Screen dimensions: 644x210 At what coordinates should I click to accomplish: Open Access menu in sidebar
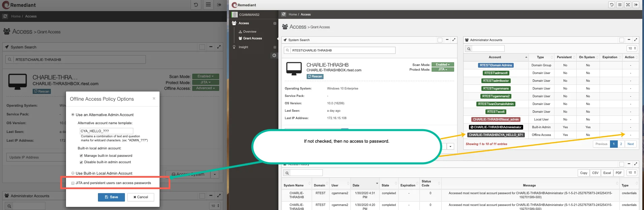click(x=244, y=23)
